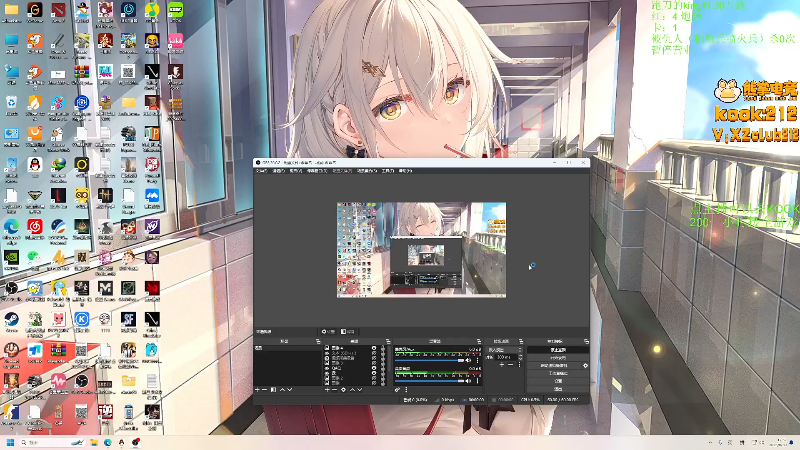
Task: Pop out the Sources dock via header icon
Action: 388,341
